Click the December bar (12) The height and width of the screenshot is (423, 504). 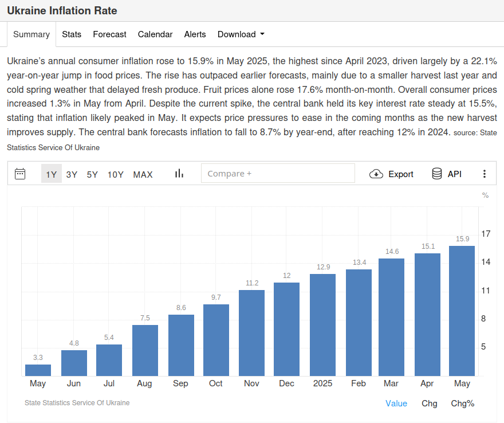point(287,329)
